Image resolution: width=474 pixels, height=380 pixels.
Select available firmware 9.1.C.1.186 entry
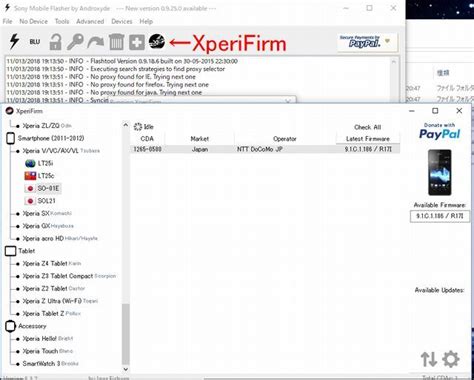(x=440, y=216)
